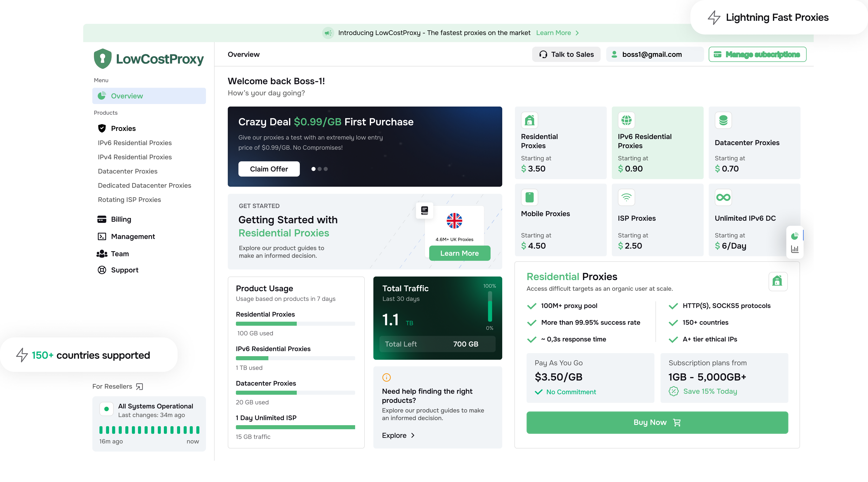Click the Support lifebuoy icon

pyautogui.click(x=102, y=270)
